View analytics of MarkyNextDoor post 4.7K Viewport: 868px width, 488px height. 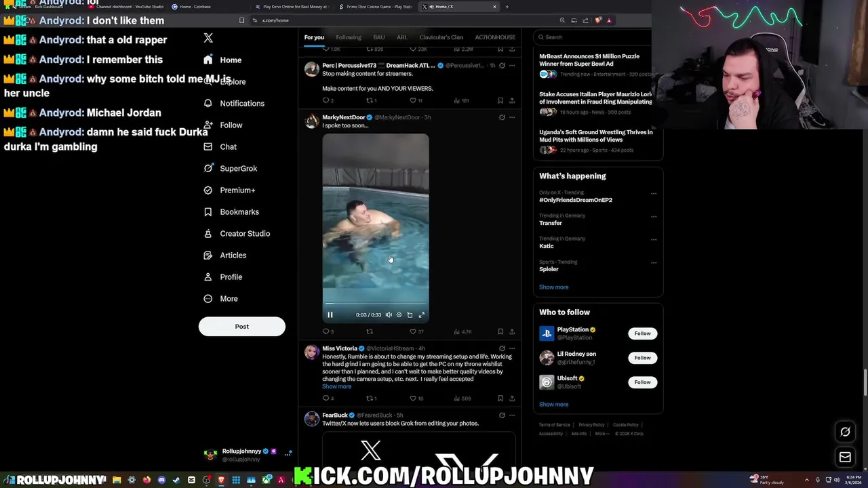(x=462, y=331)
